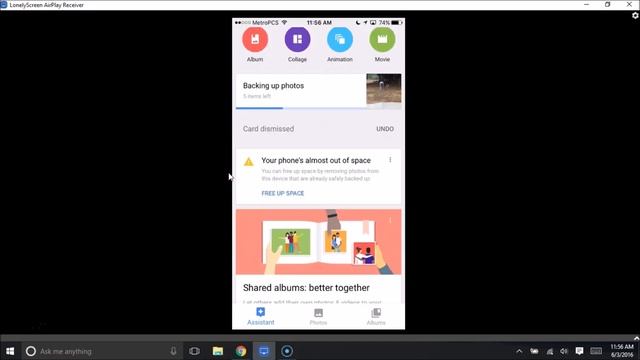The image size is (640, 360).
Task: Click 'Your phone's almost out of space' text
Action: click(316, 160)
